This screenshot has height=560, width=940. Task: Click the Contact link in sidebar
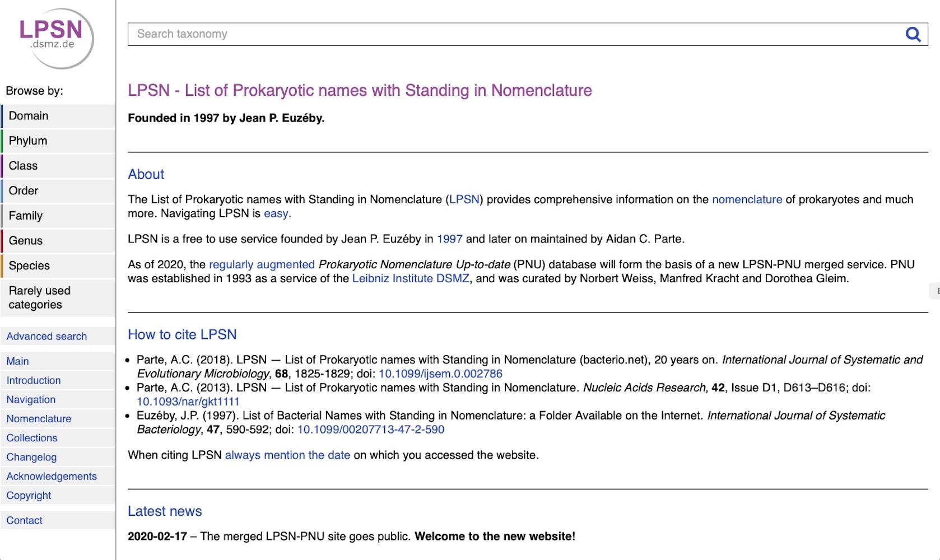click(25, 521)
